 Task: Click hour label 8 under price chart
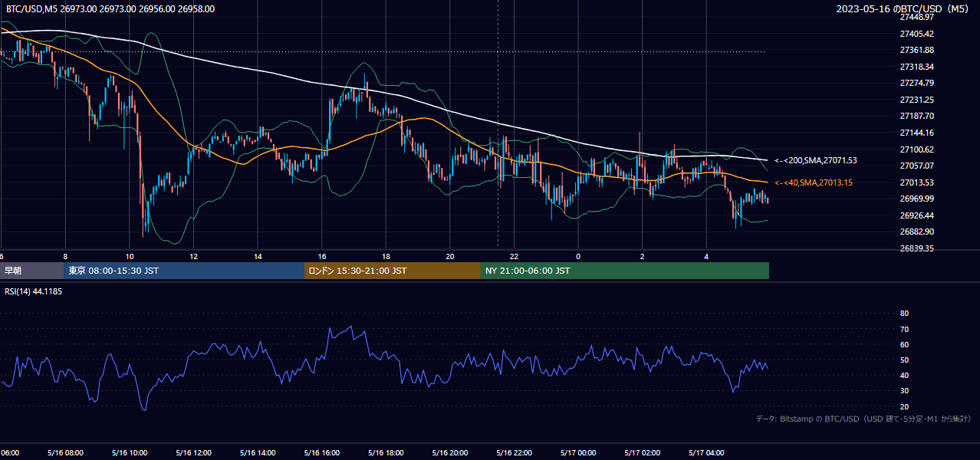coord(65,256)
